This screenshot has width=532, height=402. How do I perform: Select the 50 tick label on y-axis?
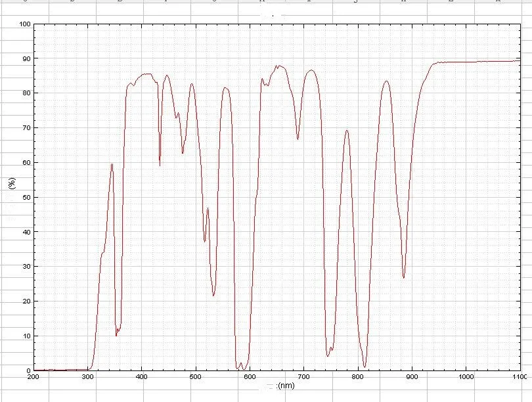point(26,197)
